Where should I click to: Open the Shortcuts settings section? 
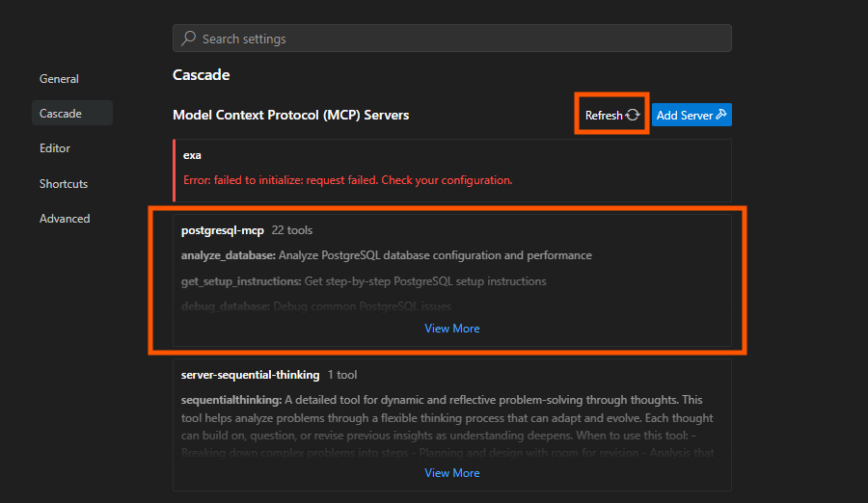[x=64, y=184]
